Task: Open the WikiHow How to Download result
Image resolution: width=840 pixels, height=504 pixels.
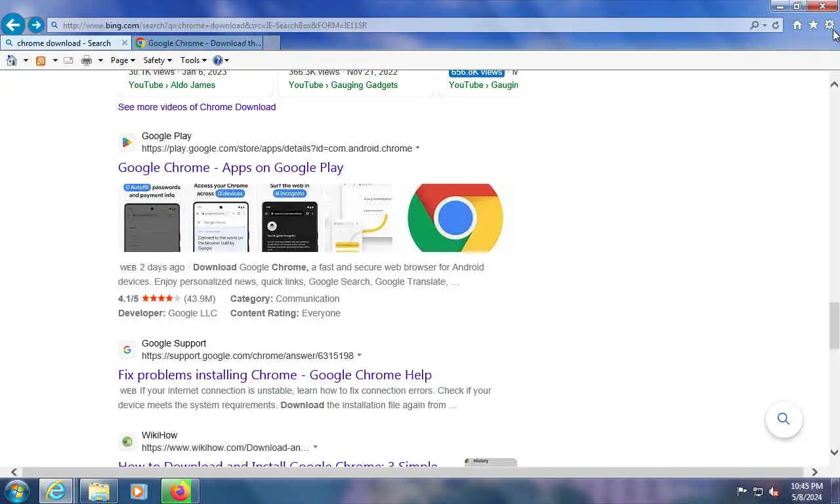Action: pos(278,465)
